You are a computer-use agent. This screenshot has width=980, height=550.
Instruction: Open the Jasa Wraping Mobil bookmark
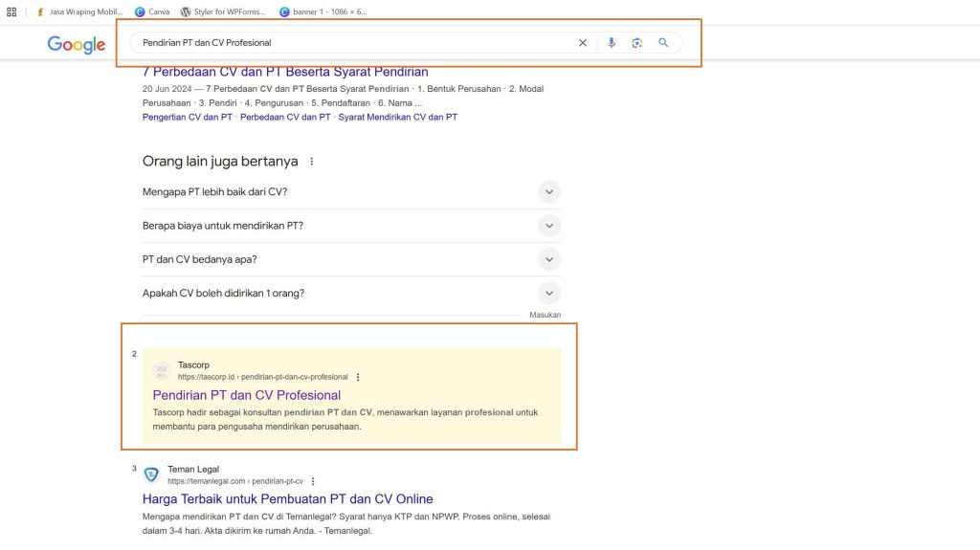[80, 11]
